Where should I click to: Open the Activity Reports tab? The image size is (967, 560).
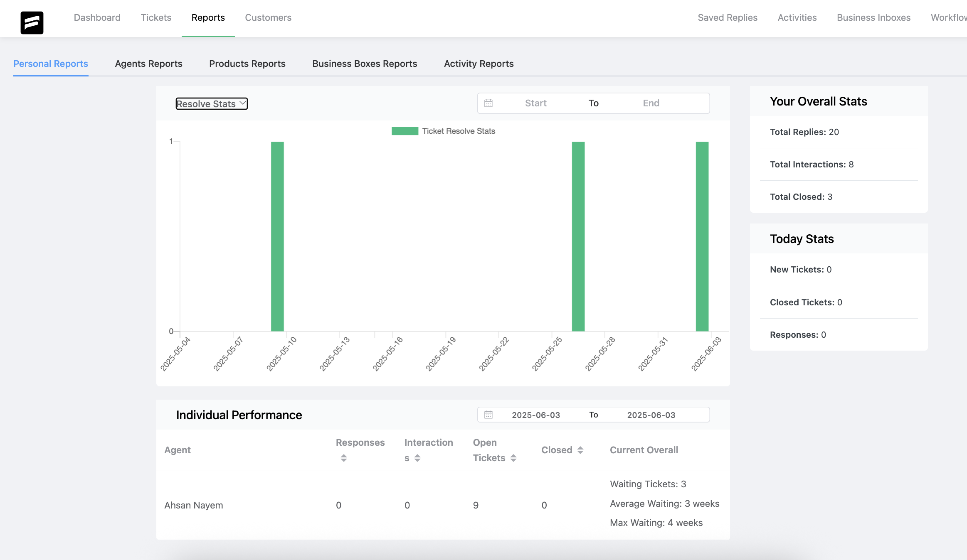pyautogui.click(x=478, y=64)
